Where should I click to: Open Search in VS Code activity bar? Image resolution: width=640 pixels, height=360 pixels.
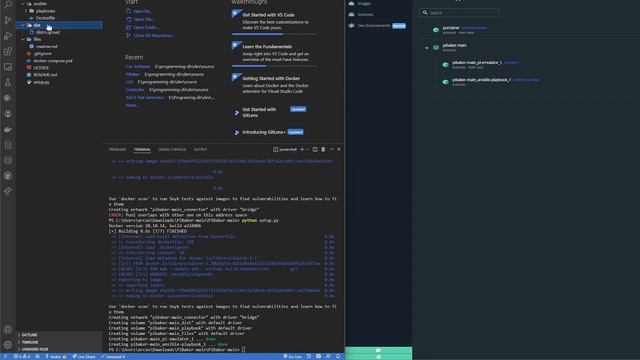8,4
